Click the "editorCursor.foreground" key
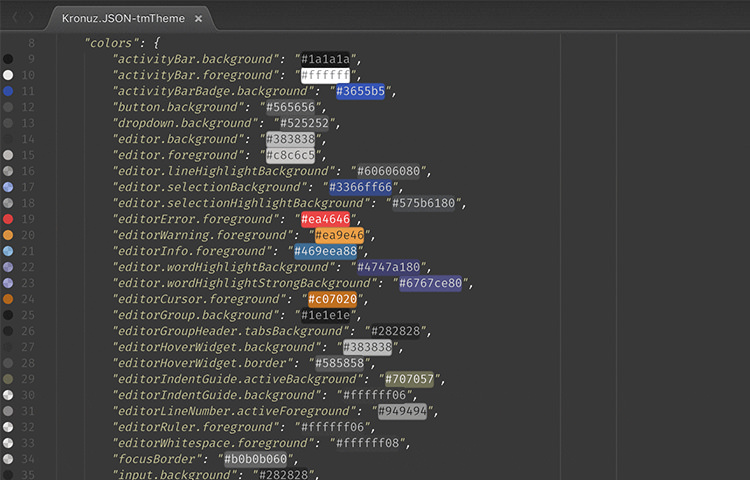 [199, 299]
